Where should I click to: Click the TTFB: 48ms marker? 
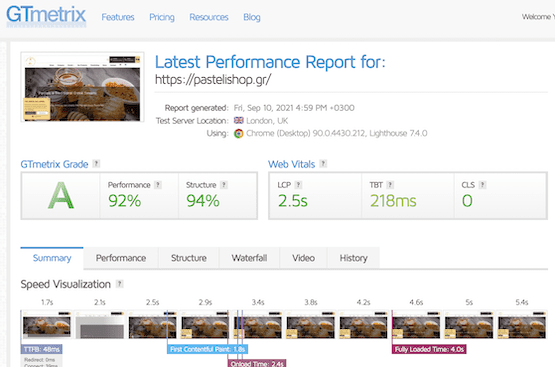tap(41, 349)
